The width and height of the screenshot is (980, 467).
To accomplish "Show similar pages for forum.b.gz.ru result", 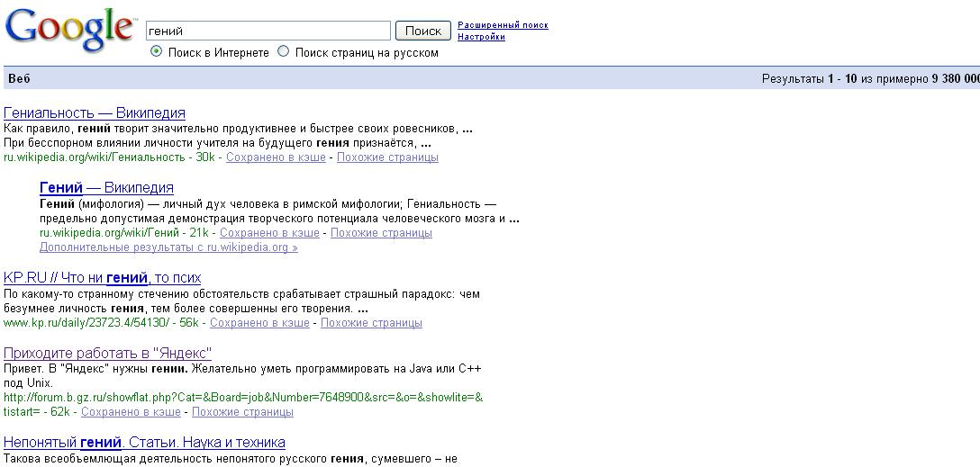I will 242,412.
